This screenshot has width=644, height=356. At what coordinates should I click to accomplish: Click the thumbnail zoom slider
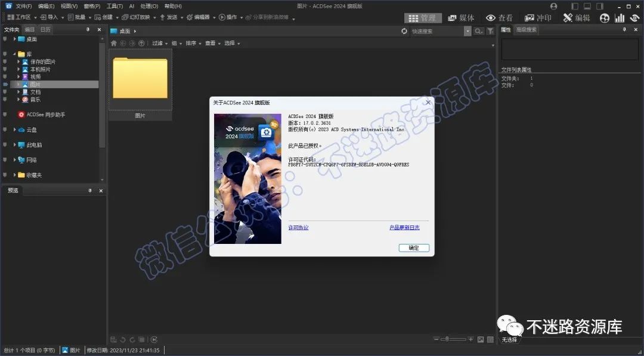tap(453, 339)
